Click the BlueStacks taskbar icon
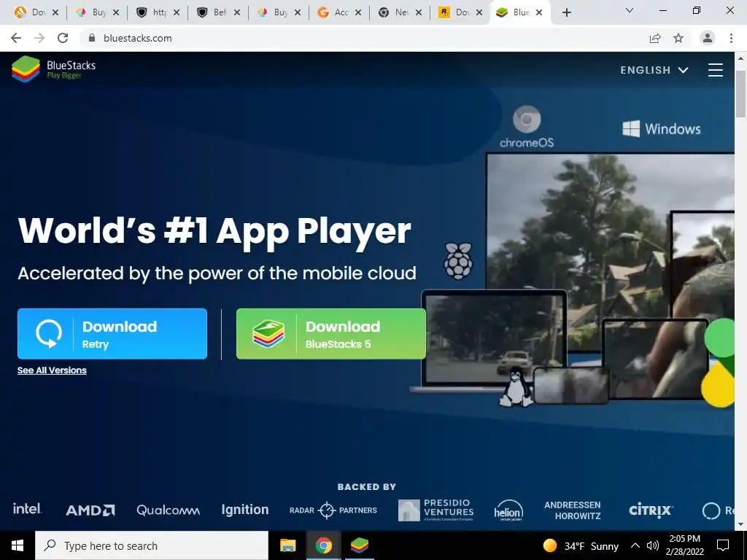This screenshot has width=747, height=560. click(359, 545)
